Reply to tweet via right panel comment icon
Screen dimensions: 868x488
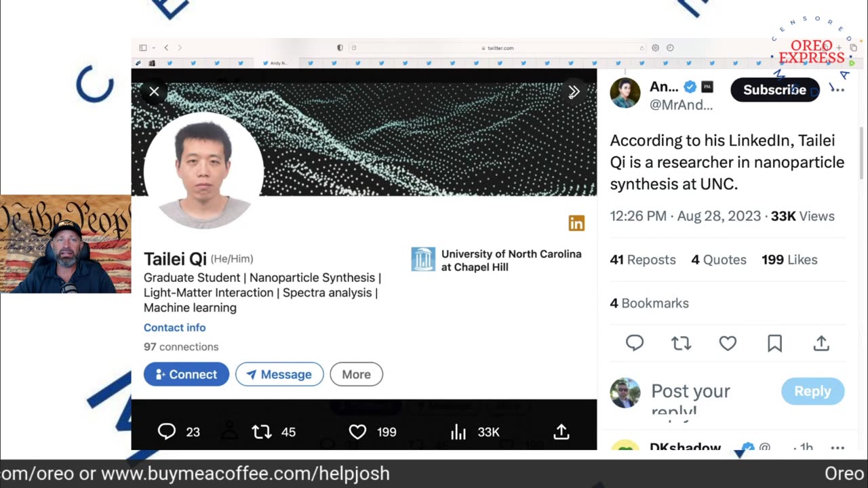tap(635, 344)
